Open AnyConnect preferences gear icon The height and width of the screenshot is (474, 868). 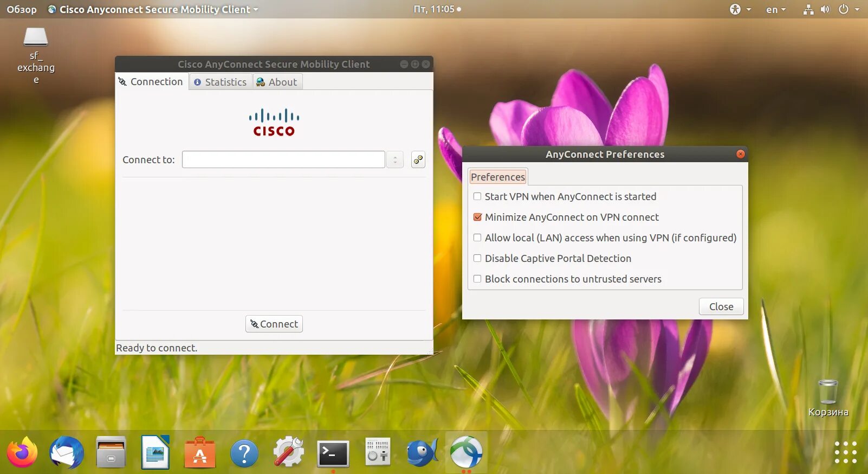pos(418,159)
